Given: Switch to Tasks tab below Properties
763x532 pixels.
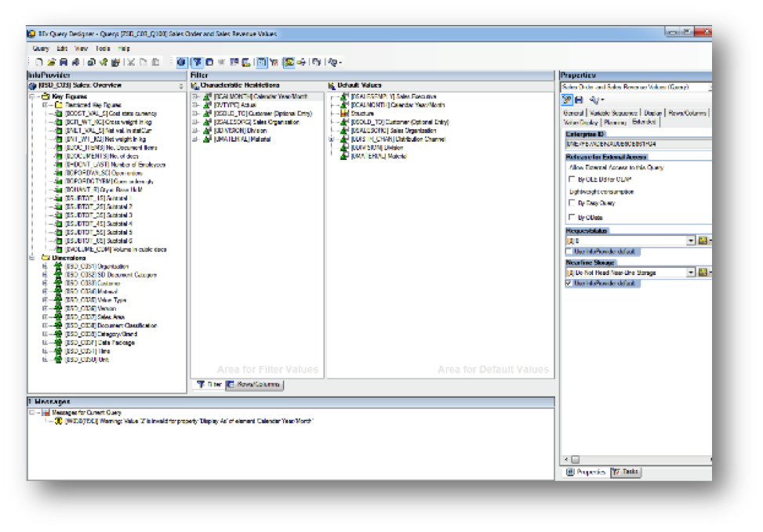Looking at the screenshot, I should tap(626, 472).
